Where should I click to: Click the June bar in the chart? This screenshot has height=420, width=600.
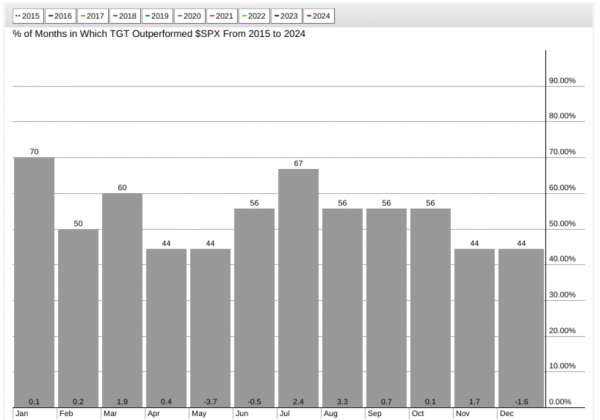[x=254, y=308]
